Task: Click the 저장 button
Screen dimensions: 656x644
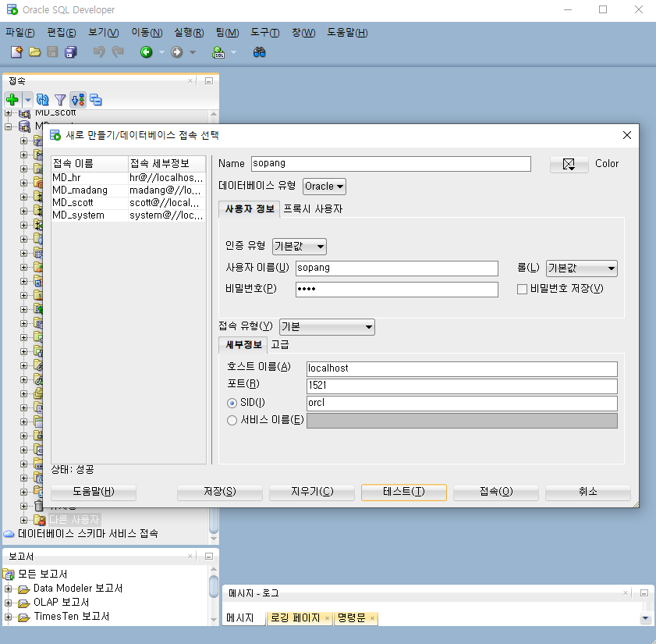Action: pyautogui.click(x=220, y=492)
